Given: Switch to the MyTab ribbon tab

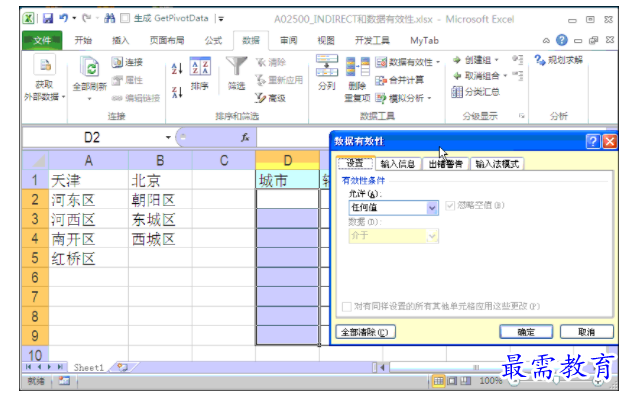Looking at the screenshot, I should pos(424,40).
